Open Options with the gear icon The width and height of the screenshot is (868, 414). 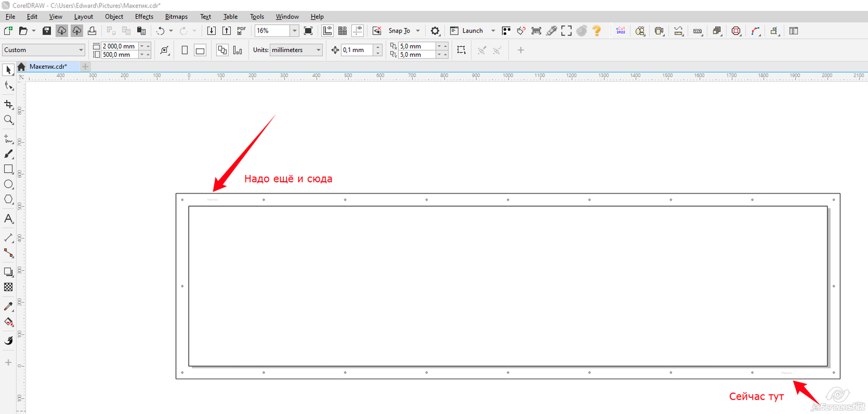[x=435, y=31]
